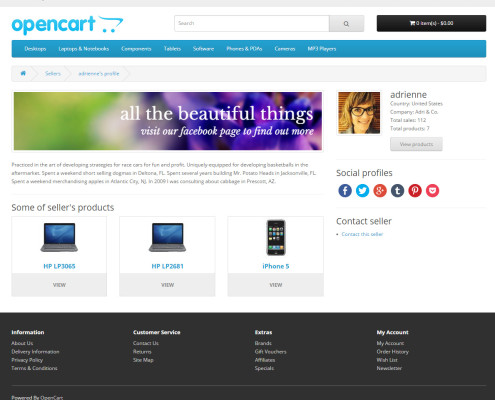Open Contact Us footer link
The width and height of the screenshot is (495, 400).
coord(146,343)
